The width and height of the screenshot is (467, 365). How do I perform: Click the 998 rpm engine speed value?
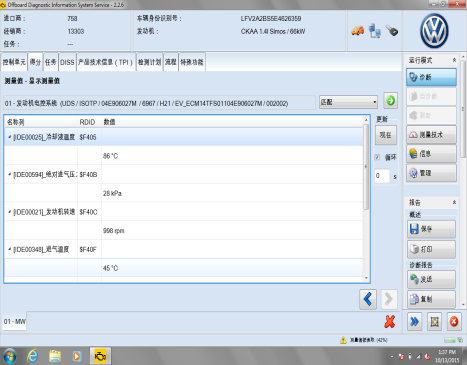click(113, 231)
